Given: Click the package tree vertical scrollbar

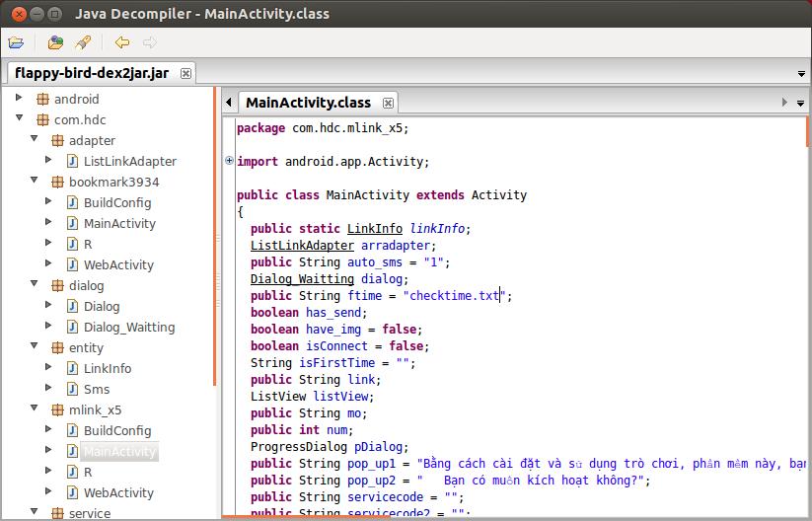Looking at the screenshot, I should (x=214, y=236).
